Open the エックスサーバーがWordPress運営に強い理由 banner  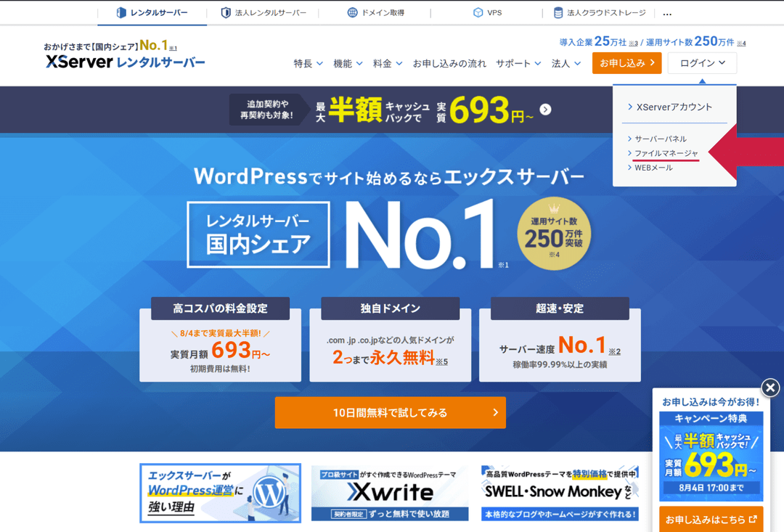click(220, 493)
